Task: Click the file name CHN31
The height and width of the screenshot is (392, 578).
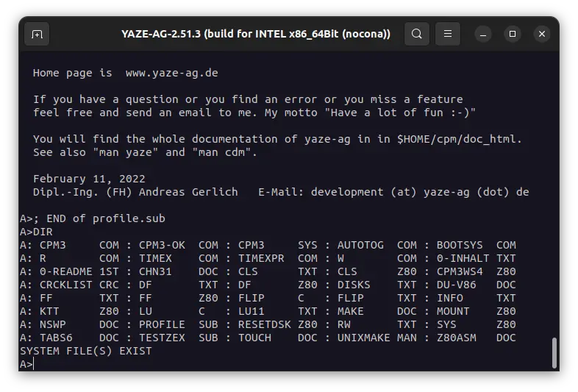Action: [155, 272]
